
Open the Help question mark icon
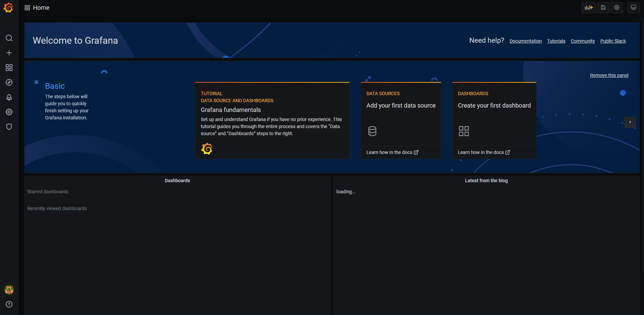9,304
